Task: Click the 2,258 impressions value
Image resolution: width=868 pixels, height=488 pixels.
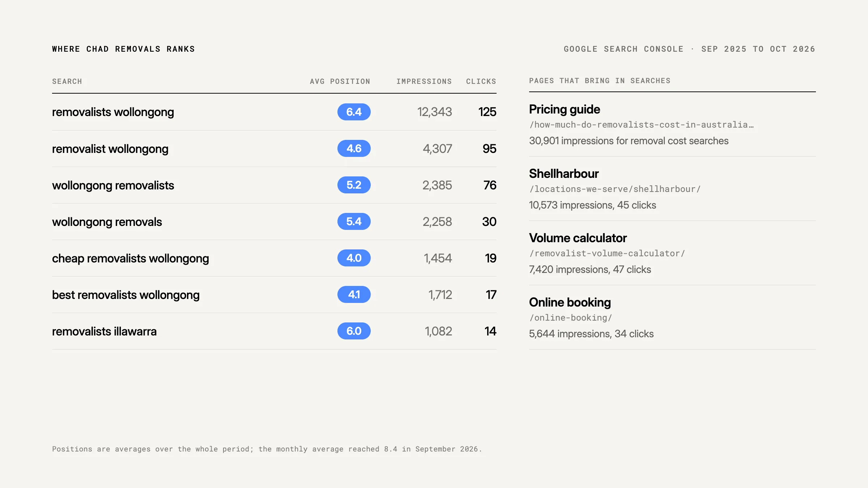Action: coord(437,222)
